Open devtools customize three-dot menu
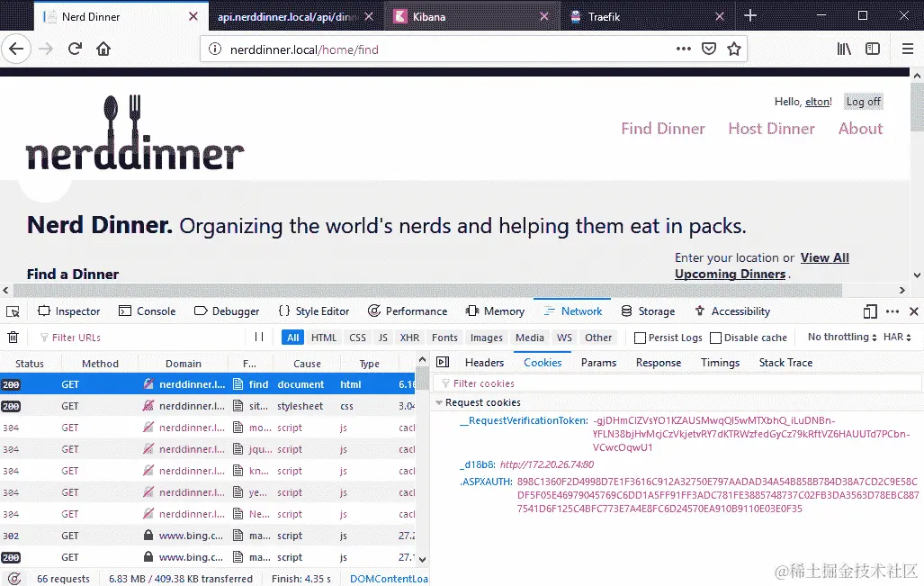 click(893, 311)
